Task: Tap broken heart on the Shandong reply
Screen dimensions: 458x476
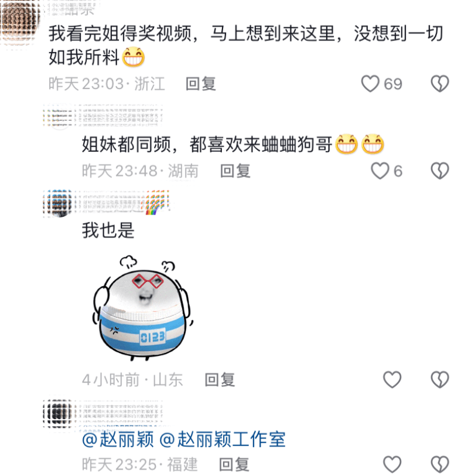Action: pyautogui.click(x=440, y=379)
